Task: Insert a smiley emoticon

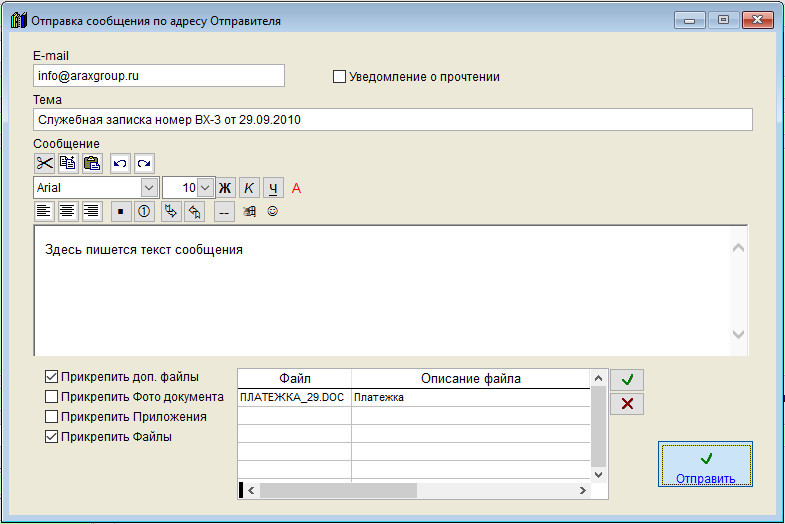Action: (x=272, y=211)
